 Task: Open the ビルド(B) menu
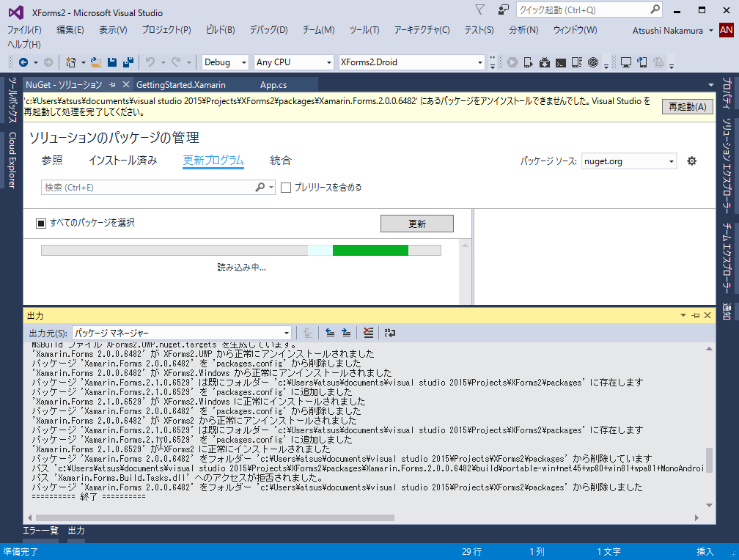tap(220, 30)
